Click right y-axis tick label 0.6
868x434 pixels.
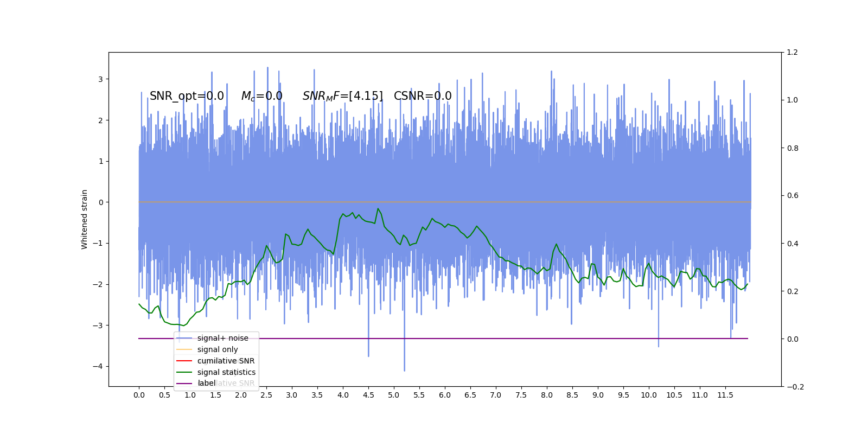click(x=793, y=196)
